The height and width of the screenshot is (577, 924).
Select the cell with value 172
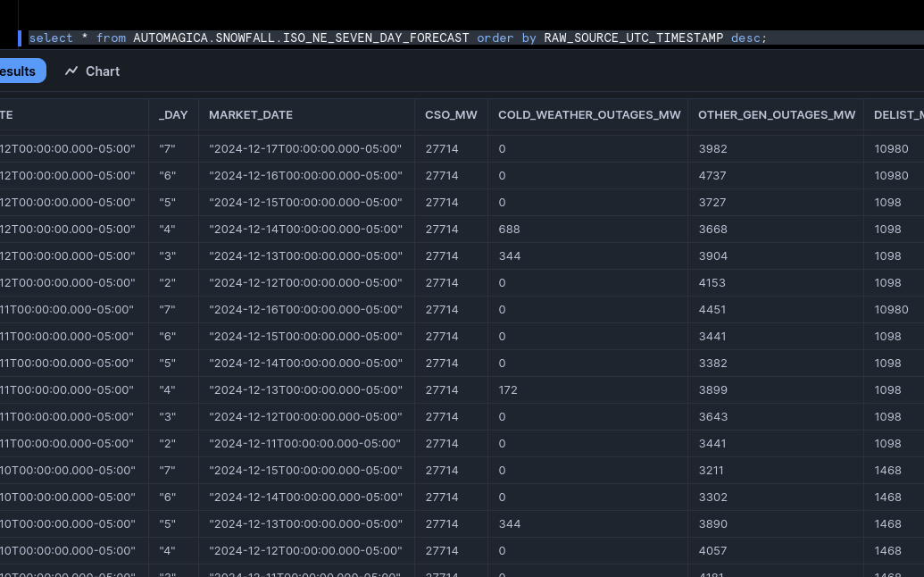(508, 390)
